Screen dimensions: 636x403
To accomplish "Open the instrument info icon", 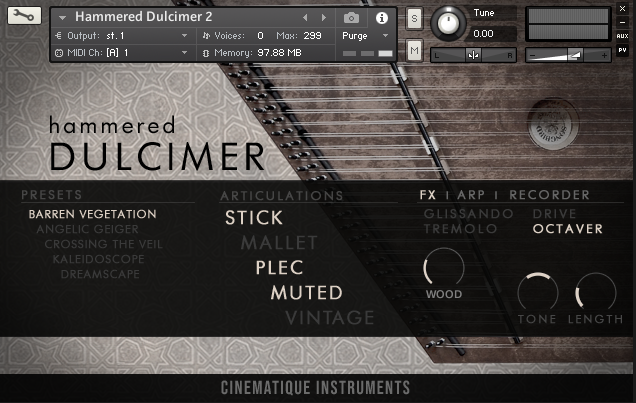I will (x=381, y=18).
